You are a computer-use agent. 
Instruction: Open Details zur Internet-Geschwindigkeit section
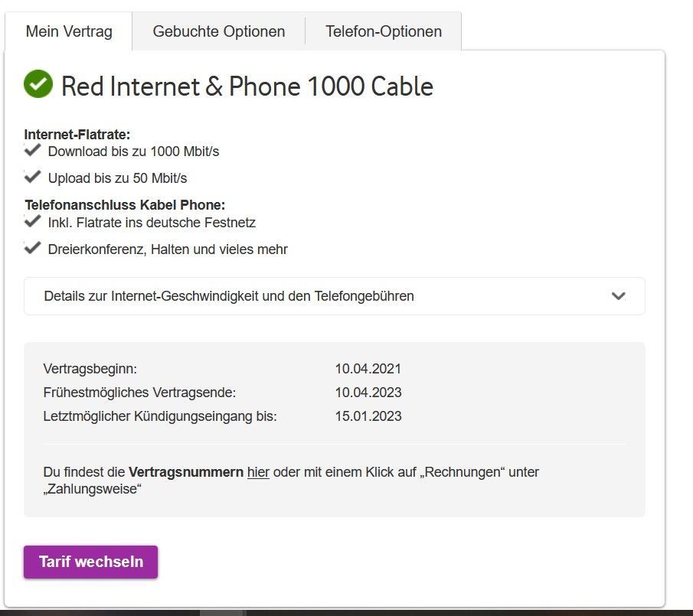[x=229, y=296]
